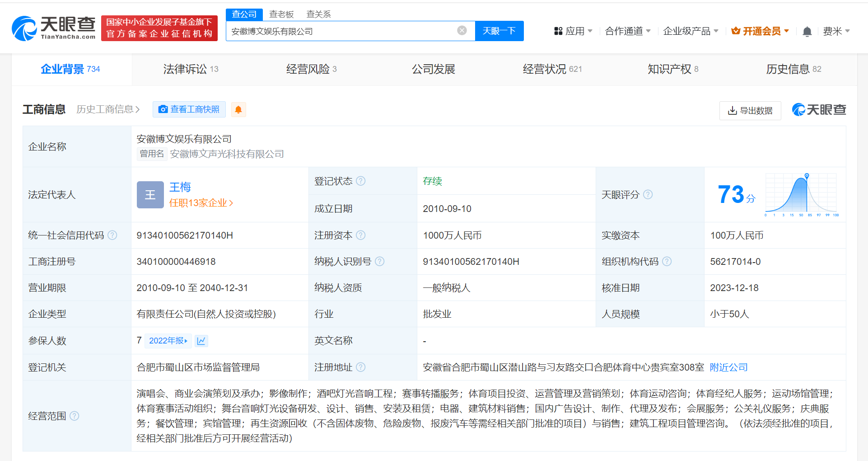Click the orange alert bell beside 查看工商快照
The width and height of the screenshot is (868, 461).
coord(238,109)
